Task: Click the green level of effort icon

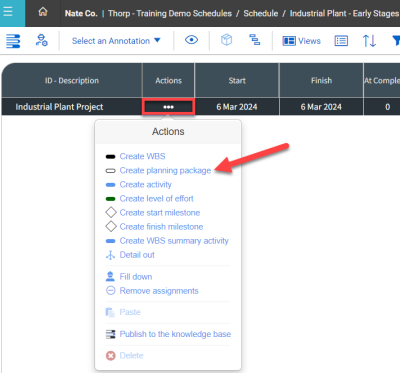Action: coord(110,199)
